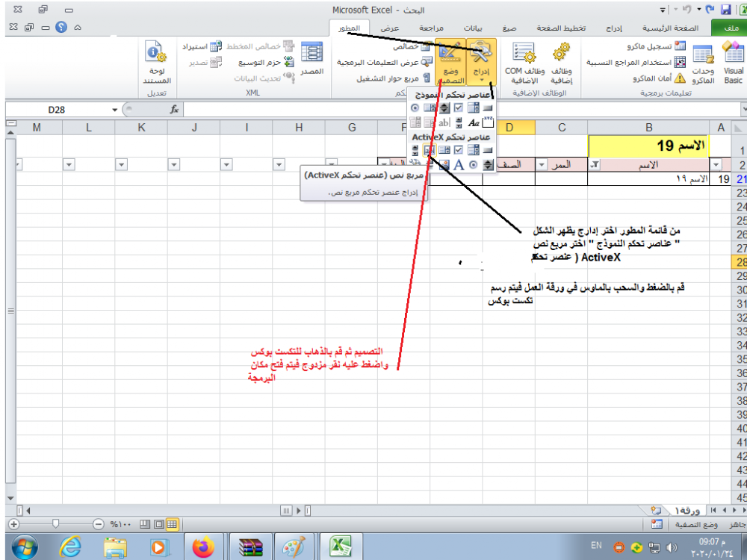Image resolution: width=747 pixels, height=560 pixels.
Task: Select ActiveX Label (A) control icon
Action: tap(459, 165)
